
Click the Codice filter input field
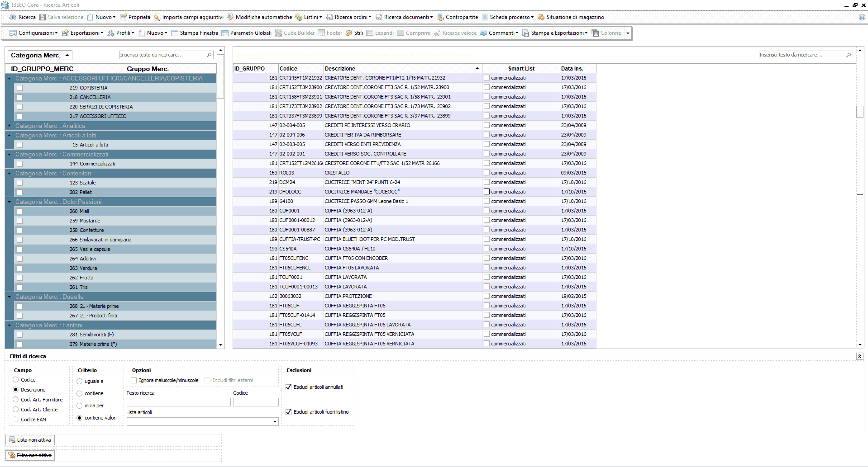(256, 402)
